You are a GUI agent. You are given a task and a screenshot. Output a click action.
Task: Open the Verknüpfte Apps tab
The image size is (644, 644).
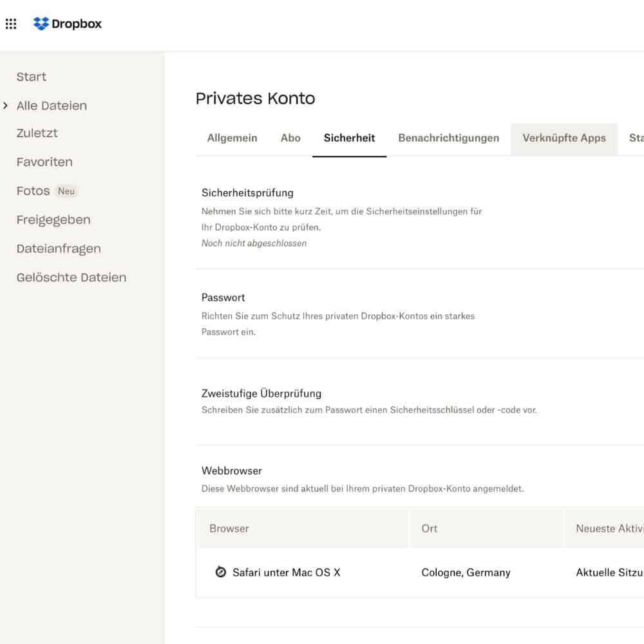564,138
